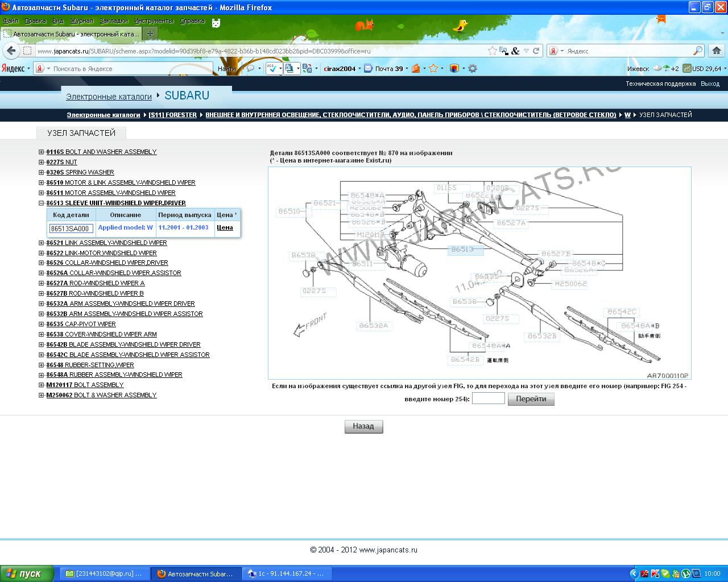Click the FIG number input field

tap(488, 398)
